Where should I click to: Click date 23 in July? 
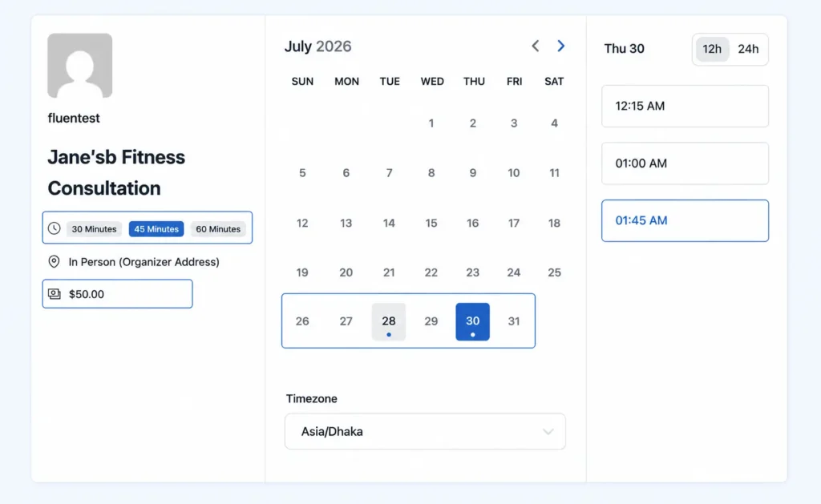coord(472,272)
